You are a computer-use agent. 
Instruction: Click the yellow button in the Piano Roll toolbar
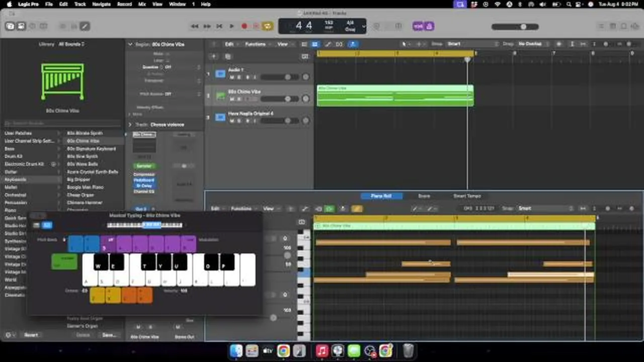point(357,209)
